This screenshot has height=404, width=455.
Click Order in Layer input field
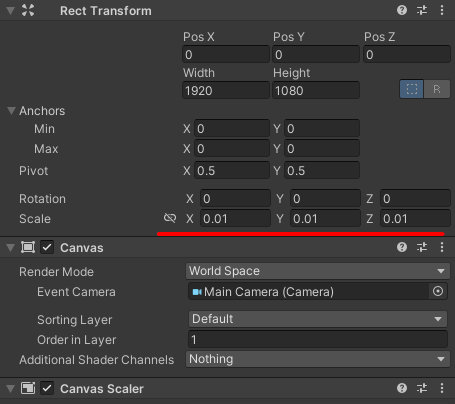pyautogui.click(x=318, y=340)
